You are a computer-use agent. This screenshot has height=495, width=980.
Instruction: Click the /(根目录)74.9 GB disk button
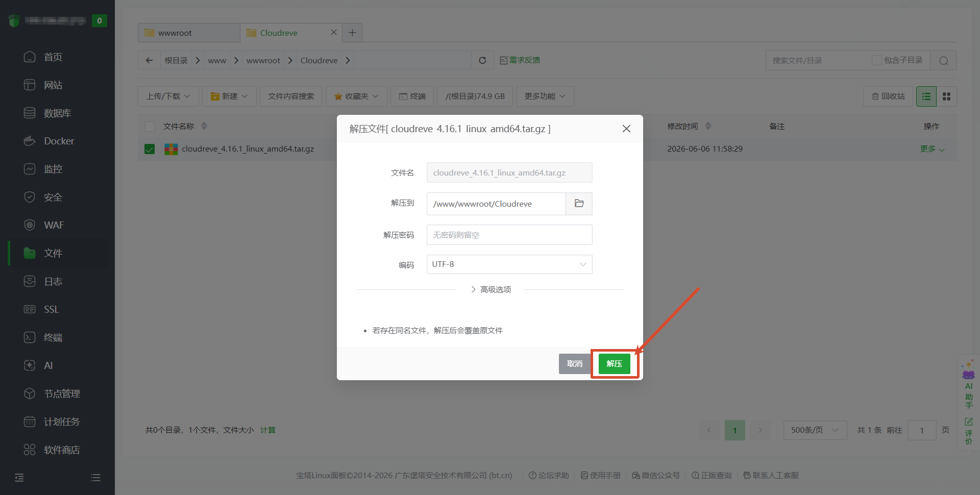[x=475, y=96]
